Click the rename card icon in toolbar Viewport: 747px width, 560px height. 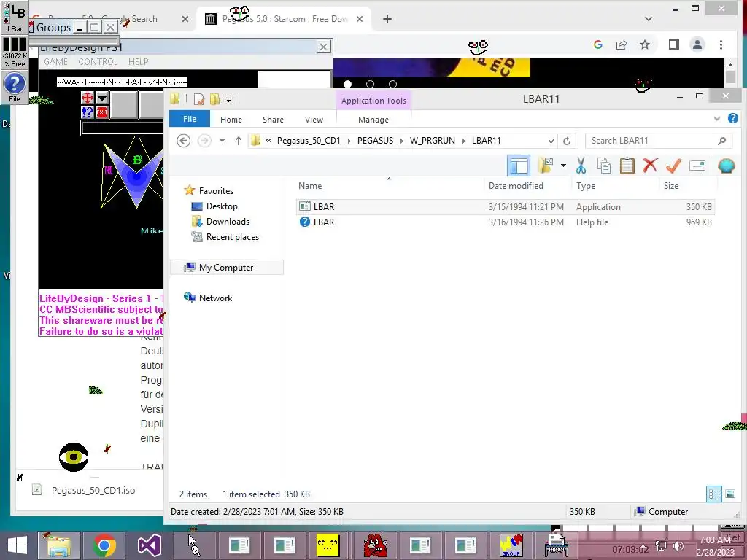click(x=697, y=166)
